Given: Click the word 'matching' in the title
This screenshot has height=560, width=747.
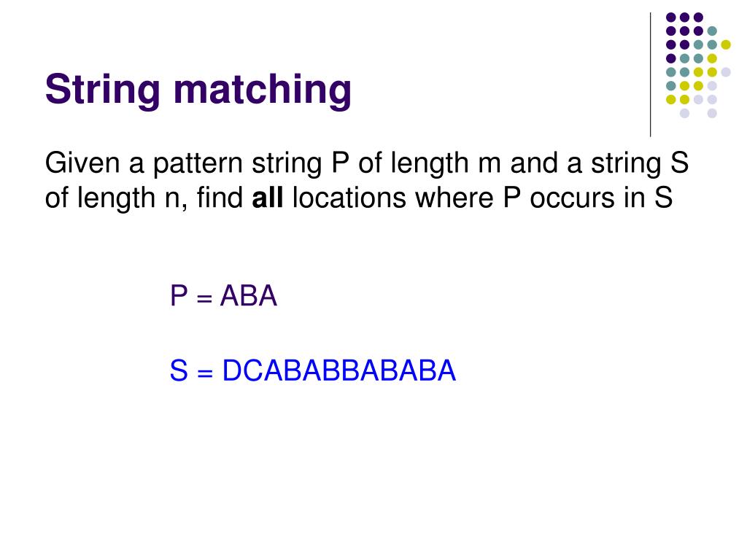Looking at the screenshot, I should coord(263,90).
